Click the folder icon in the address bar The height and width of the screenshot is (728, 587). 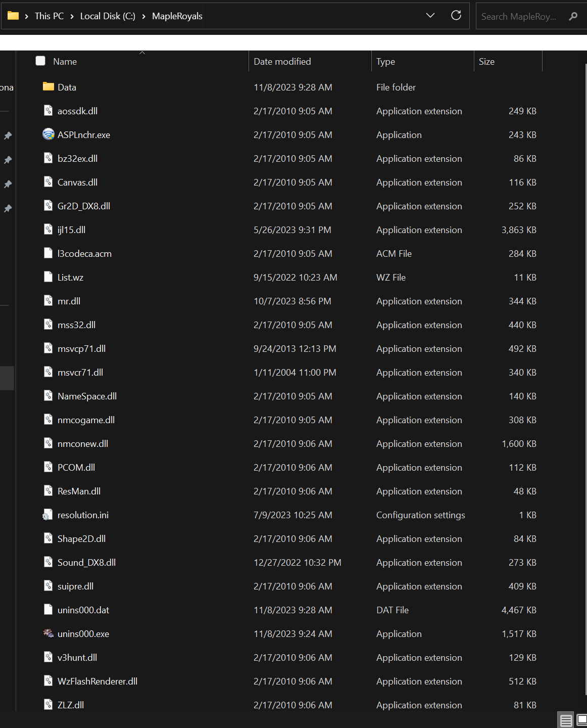pos(13,16)
